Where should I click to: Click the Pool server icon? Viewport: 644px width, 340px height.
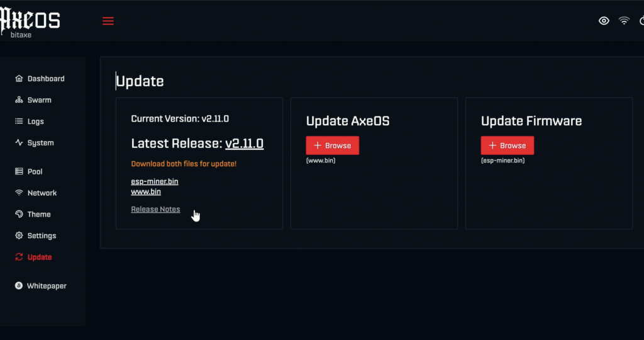click(19, 171)
